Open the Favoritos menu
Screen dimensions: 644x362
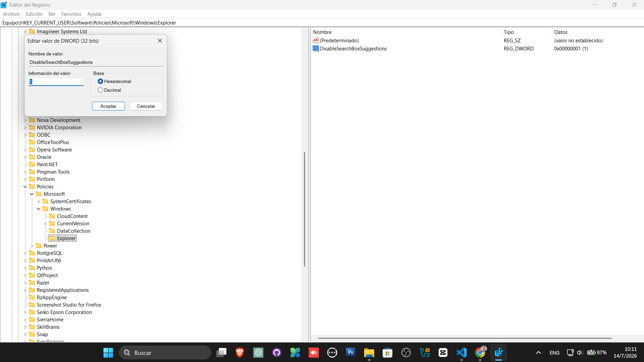(x=71, y=14)
